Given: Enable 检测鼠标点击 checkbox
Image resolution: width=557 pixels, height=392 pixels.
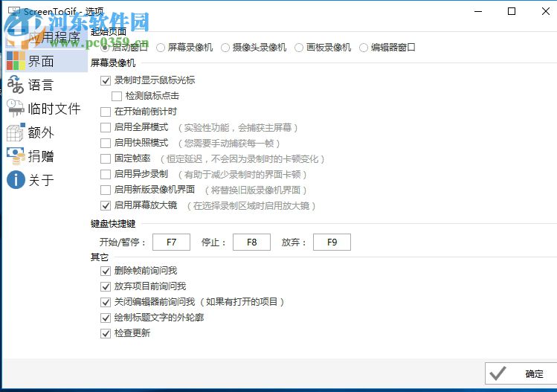Looking at the screenshot, I should (x=117, y=96).
